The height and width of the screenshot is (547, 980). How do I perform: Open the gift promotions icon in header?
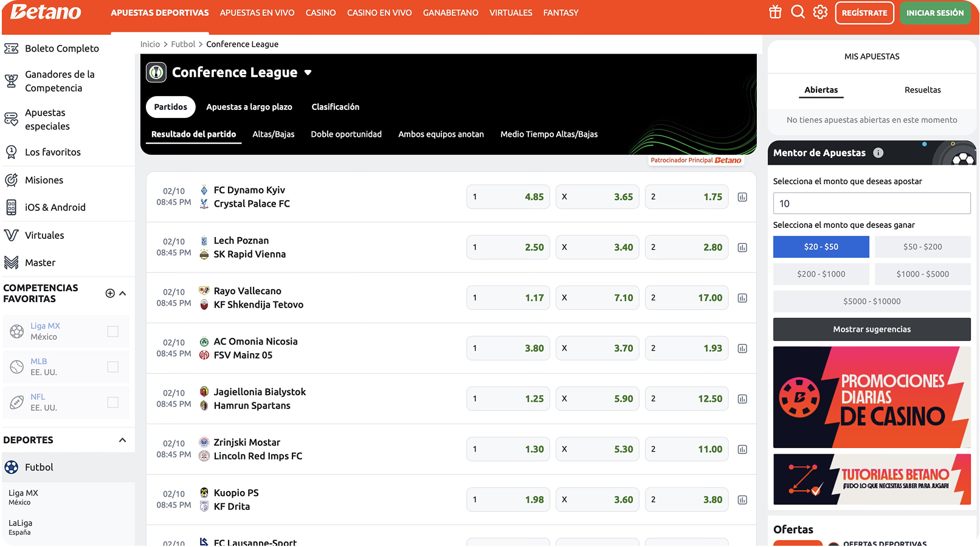[x=775, y=12]
